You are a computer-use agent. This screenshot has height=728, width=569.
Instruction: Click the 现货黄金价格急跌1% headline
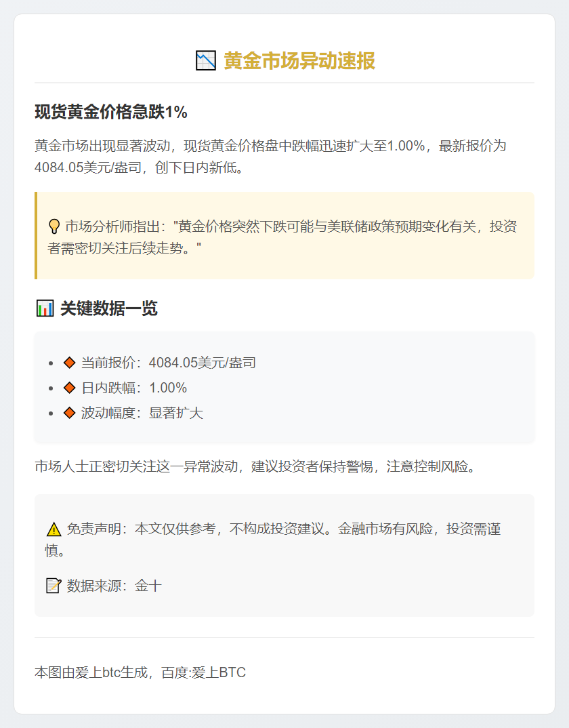tap(111, 113)
